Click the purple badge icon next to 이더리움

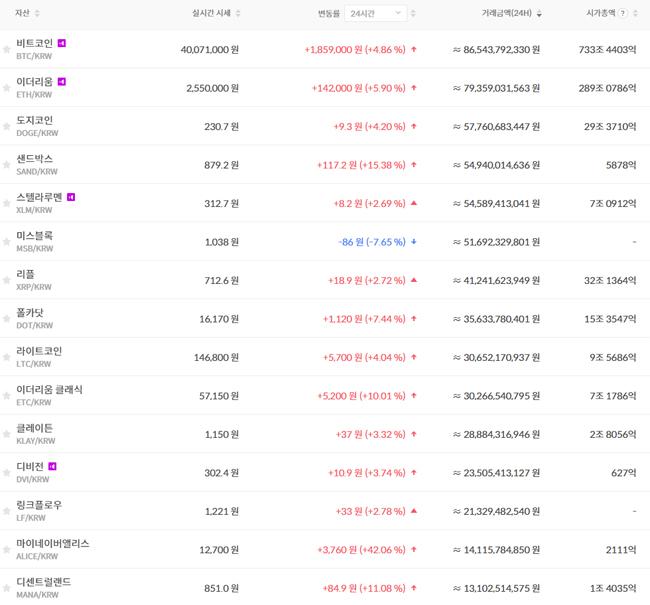tap(62, 81)
